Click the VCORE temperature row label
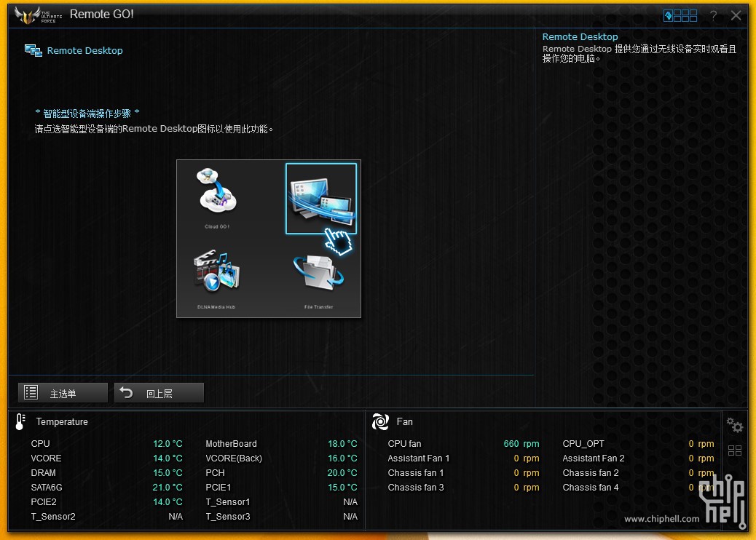This screenshot has height=540, width=756. [47, 458]
